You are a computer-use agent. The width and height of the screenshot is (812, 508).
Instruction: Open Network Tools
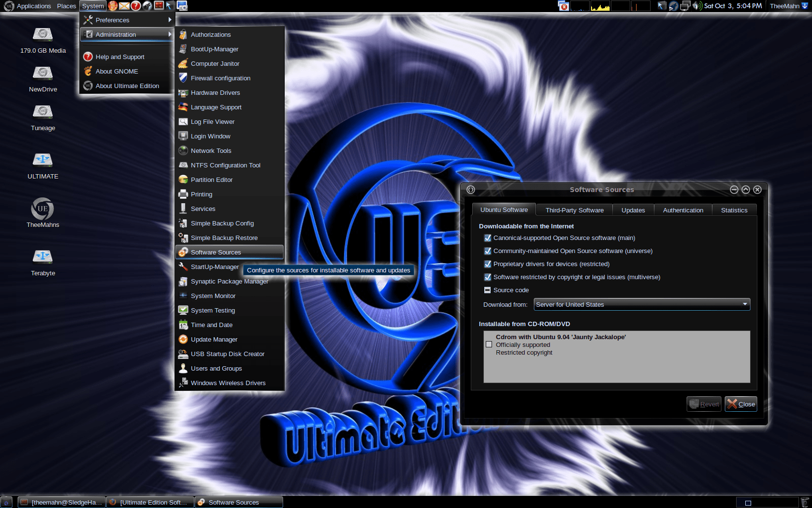(230, 150)
